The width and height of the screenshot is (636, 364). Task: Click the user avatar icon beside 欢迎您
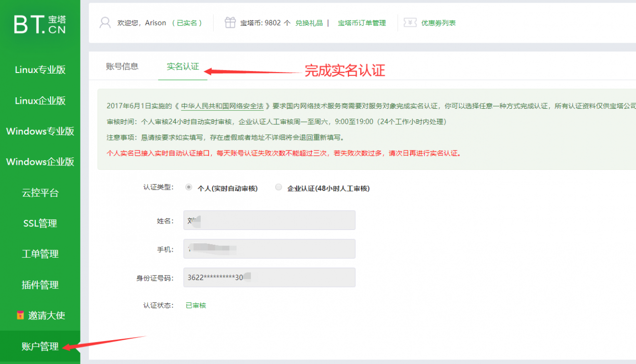click(105, 23)
